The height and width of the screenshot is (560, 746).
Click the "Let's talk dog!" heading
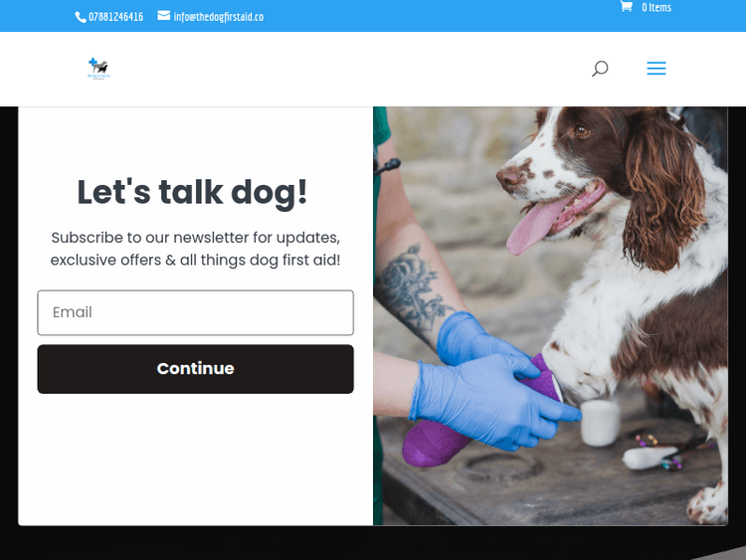coord(192,193)
